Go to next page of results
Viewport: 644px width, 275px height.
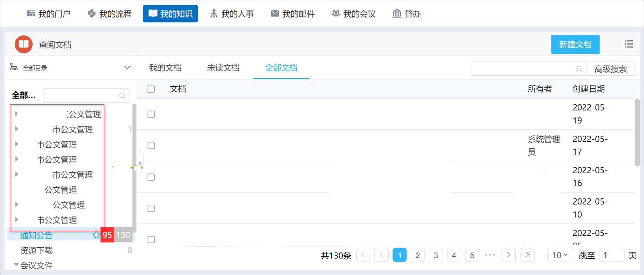[x=509, y=255]
